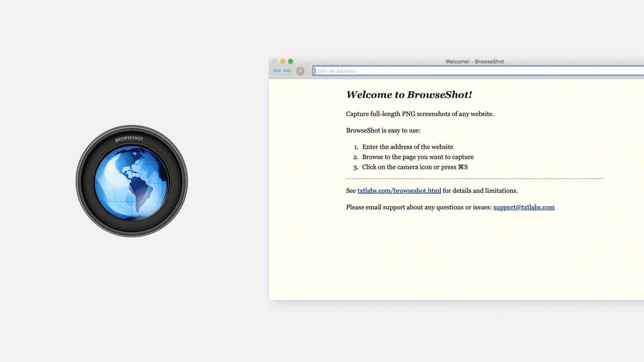Screen dimensions: 644x362
Task: Click step "Enter the address of the website"
Action: click(x=408, y=147)
